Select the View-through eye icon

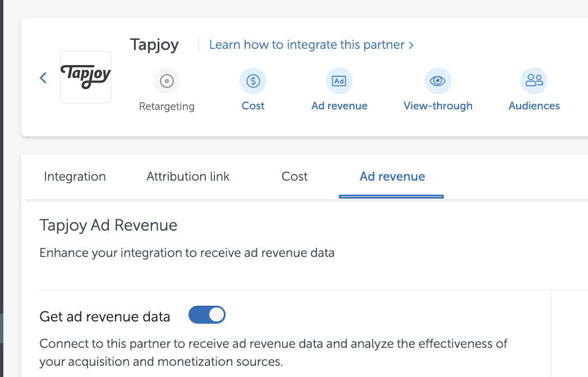point(438,81)
